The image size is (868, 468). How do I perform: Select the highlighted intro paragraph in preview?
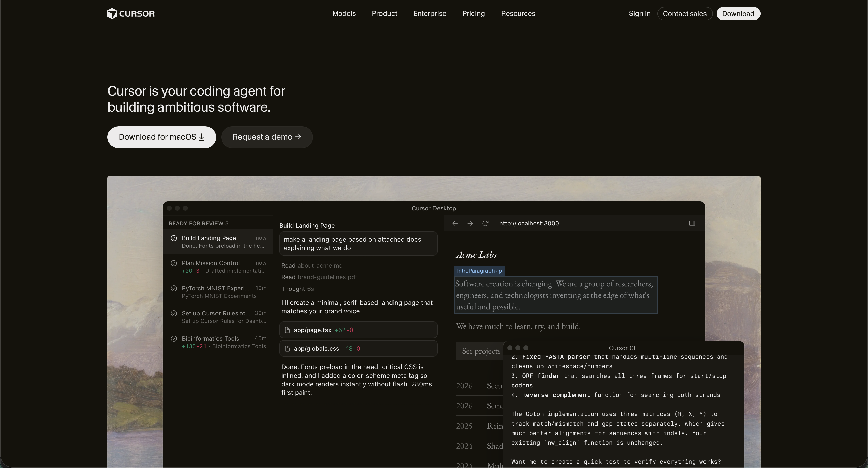[x=556, y=295]
